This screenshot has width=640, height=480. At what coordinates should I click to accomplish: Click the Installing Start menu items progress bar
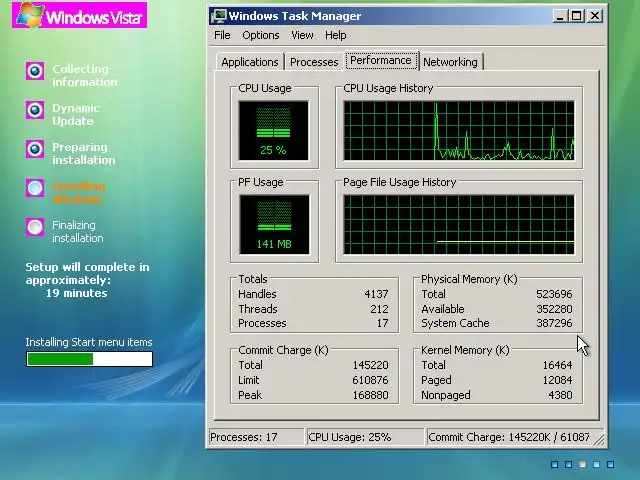coord(89,359)
